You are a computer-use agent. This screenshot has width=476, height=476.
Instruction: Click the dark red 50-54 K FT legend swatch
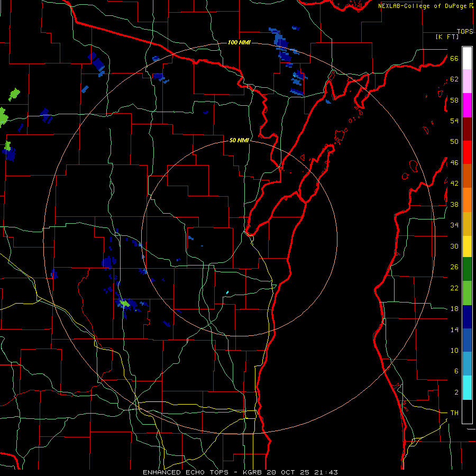[x=467, y=129]
